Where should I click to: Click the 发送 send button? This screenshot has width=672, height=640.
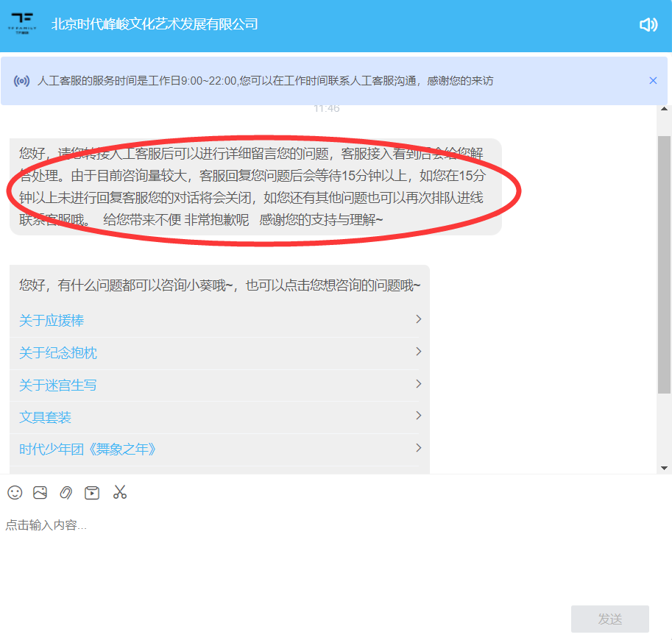point(610,619)
